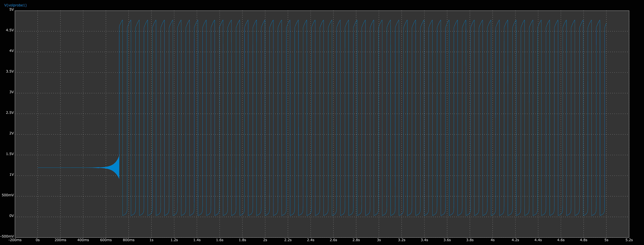Click the 2s time axis label
Image resolution: width=644 pixels, height=245 pixels.
(265, 240)
